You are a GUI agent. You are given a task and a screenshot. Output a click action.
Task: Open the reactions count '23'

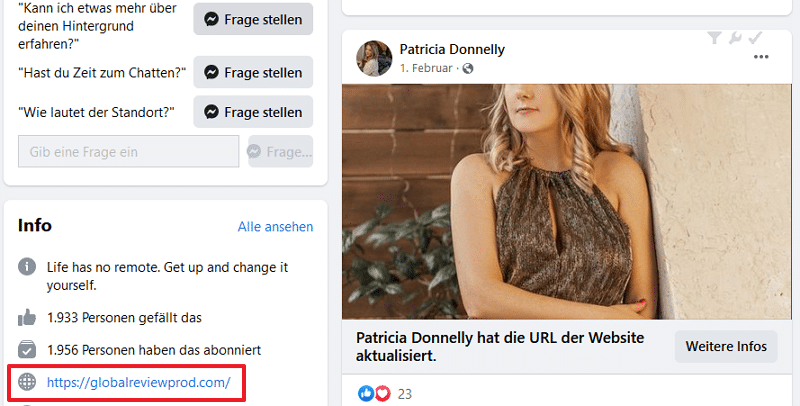pyautogui.click(x=405, y=394)
